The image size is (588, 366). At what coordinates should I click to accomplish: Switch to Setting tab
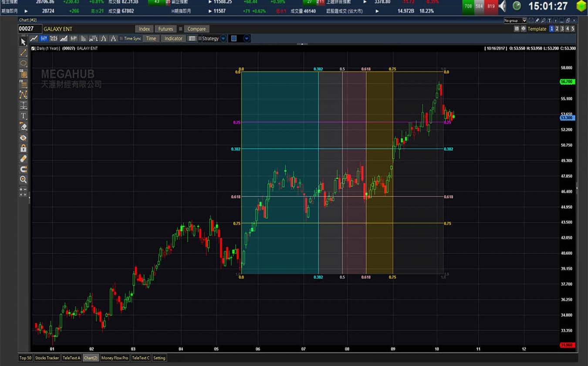click(x=159, y=358)
